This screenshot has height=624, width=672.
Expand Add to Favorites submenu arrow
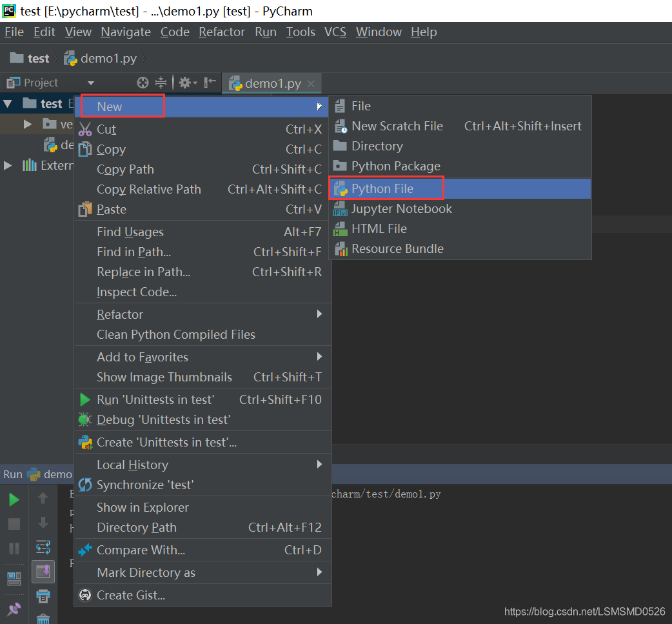click(x=319, y=356)
